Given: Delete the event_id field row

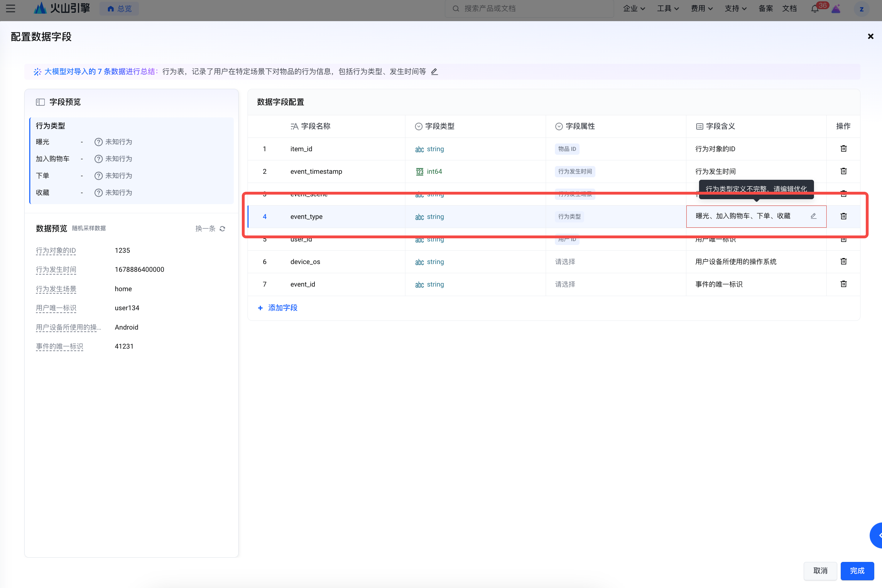Looking at the screenshot, I should pos(843,284).
